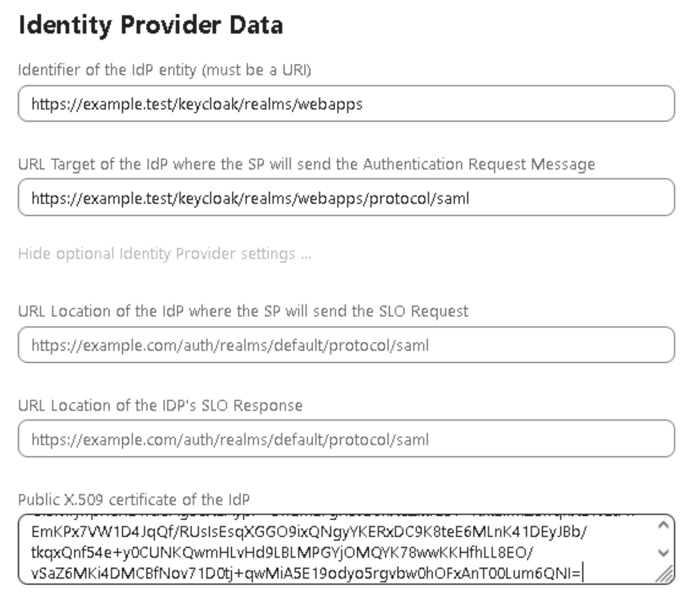
Task: Click the '(must be a URI)' hint text
Action: point(256,70)
